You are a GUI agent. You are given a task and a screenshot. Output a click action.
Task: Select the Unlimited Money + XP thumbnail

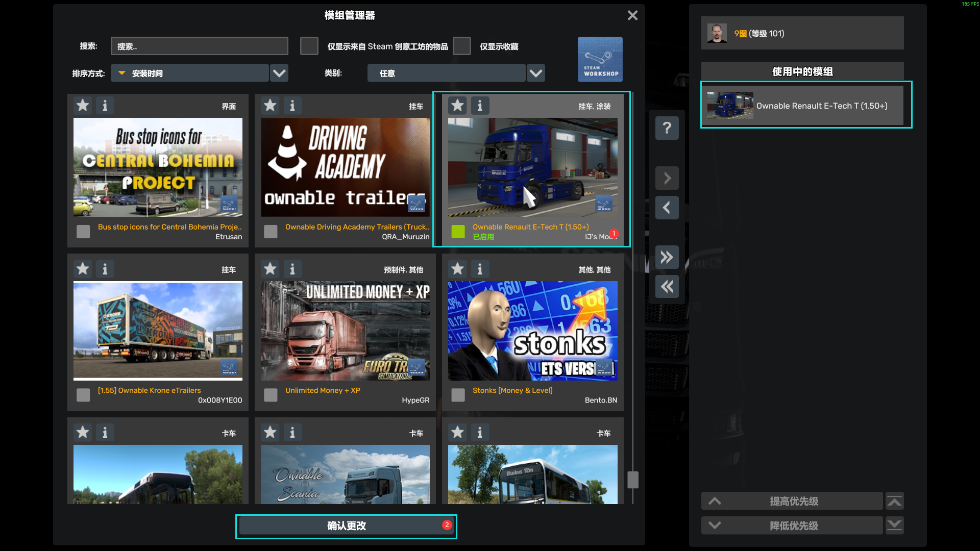coord(345,331)
